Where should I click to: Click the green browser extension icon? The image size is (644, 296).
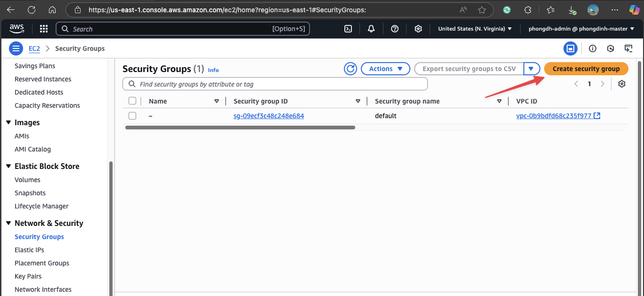tap(507, 10)
